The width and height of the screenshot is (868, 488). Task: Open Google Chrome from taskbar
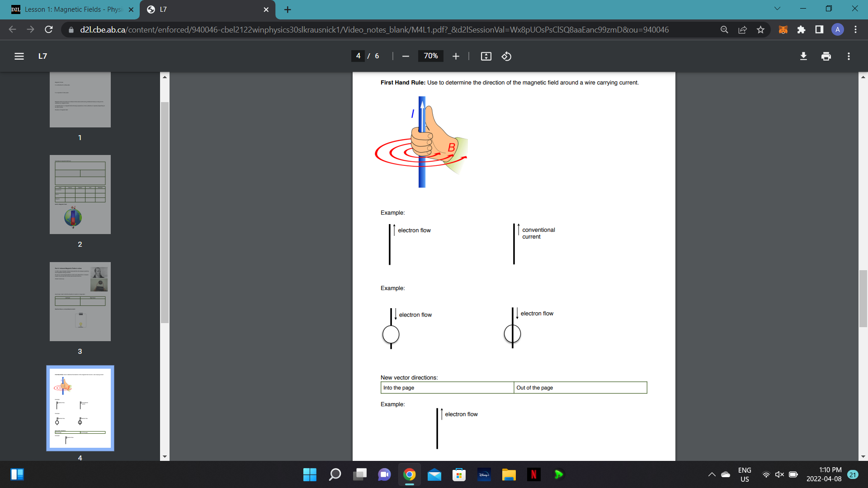tap(410, 474)
